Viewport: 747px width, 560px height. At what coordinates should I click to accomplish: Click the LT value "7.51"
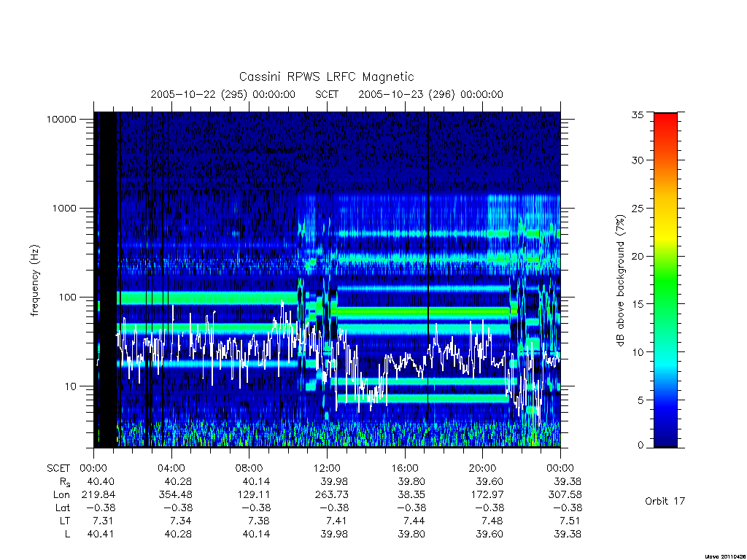(570, 521)
